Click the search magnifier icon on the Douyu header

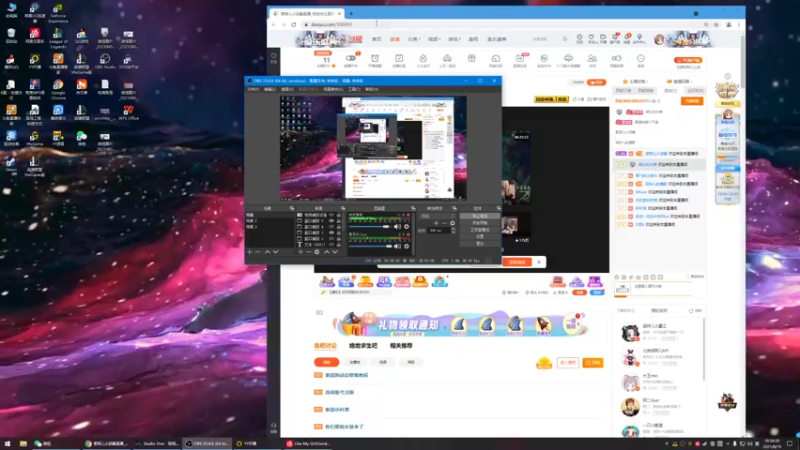pyautogui.click(x=565, y=39)
